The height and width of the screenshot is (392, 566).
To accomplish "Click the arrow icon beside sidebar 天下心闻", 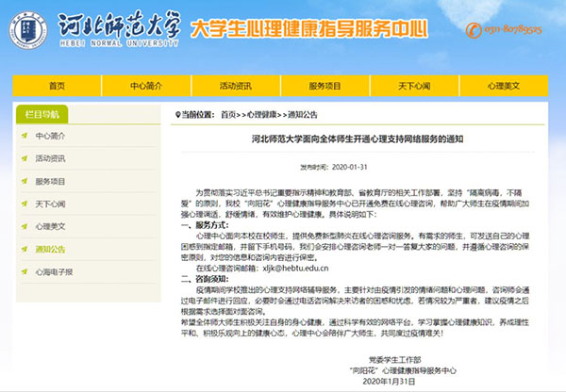I will 25,204.
